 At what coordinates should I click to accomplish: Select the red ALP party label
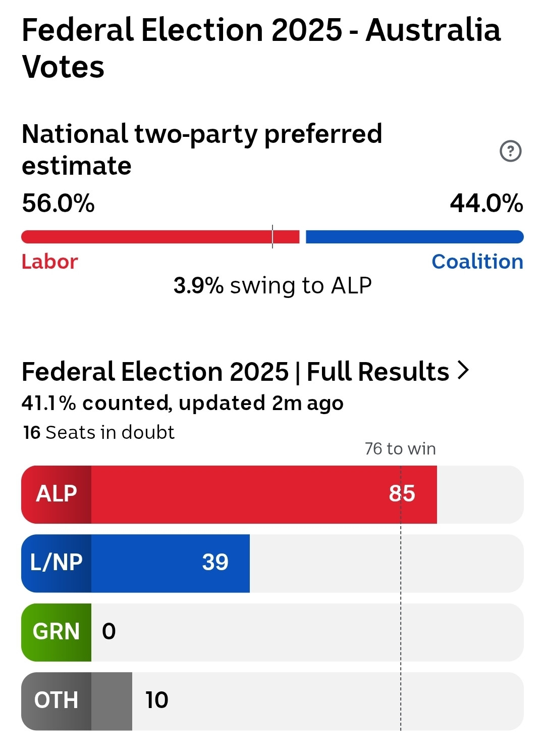(57, 494)
